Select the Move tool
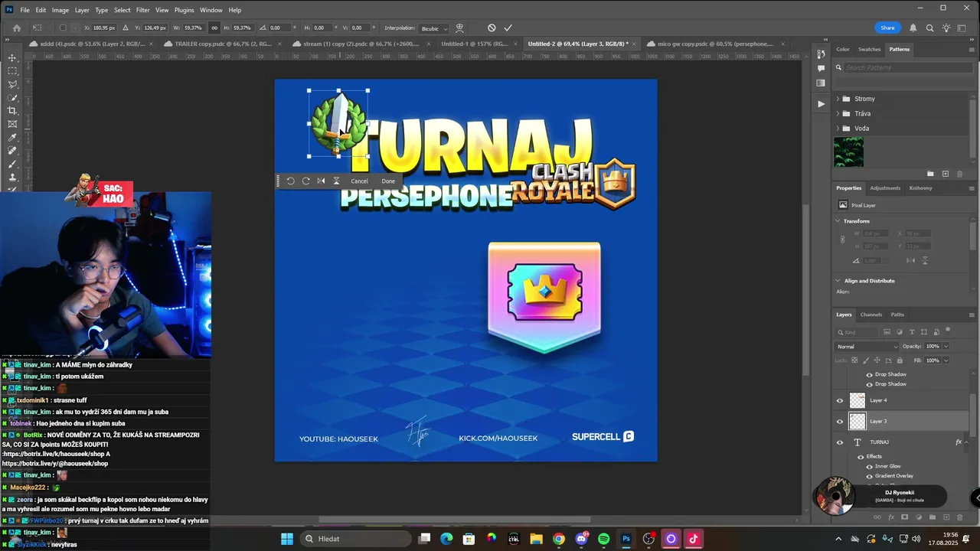Viewport: 980px width, 551px height. (12, 58)
